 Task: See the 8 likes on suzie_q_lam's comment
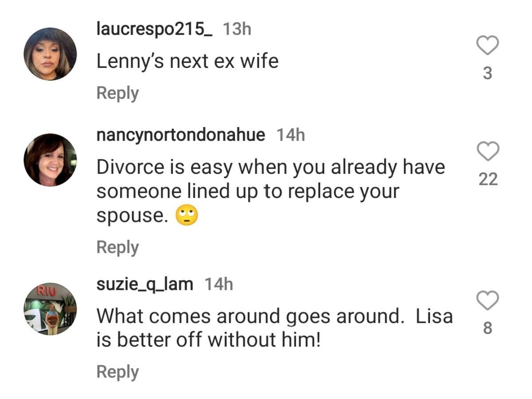(x=487, y=329)
